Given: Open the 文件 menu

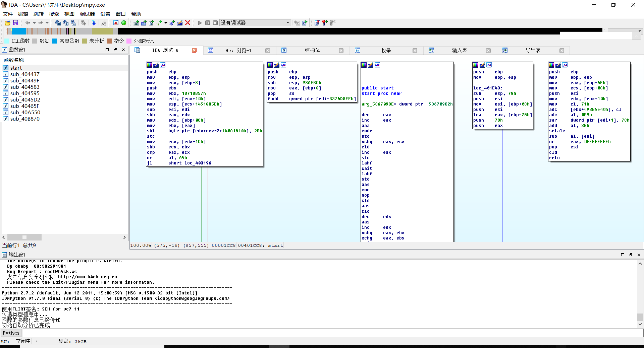Looking at the screenshot, I should click(8, 14).
